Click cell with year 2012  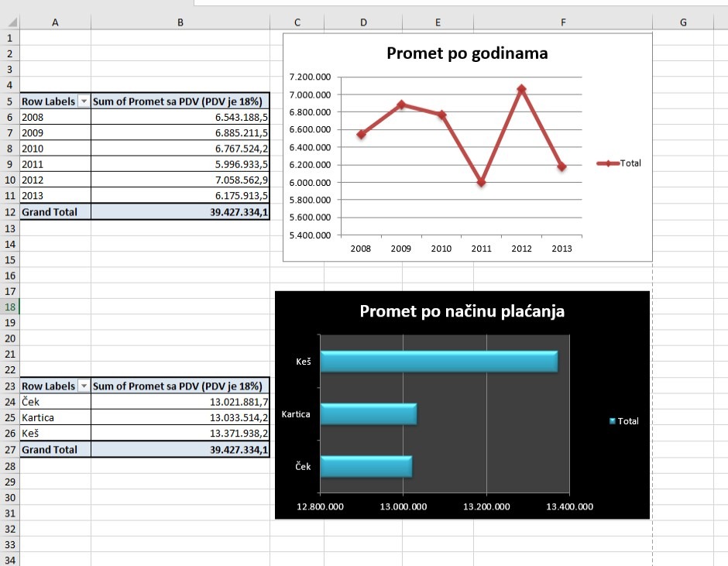[55, 180]
